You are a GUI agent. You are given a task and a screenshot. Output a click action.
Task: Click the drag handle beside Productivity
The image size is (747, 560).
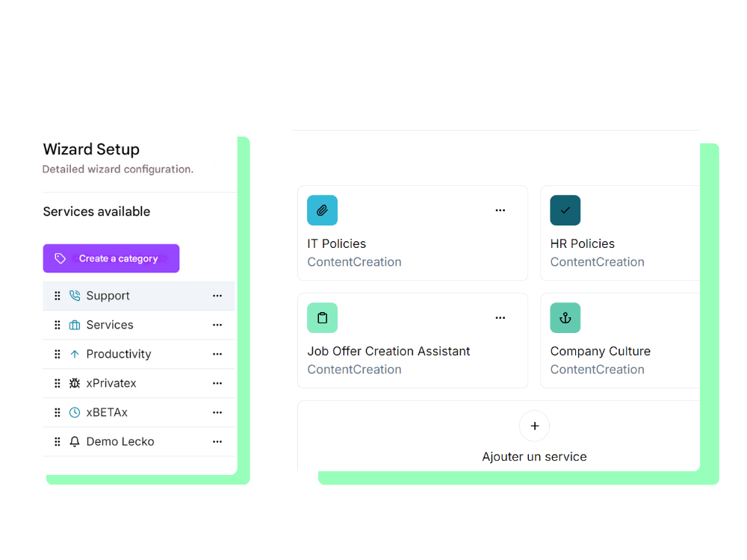tap(58, 354)
